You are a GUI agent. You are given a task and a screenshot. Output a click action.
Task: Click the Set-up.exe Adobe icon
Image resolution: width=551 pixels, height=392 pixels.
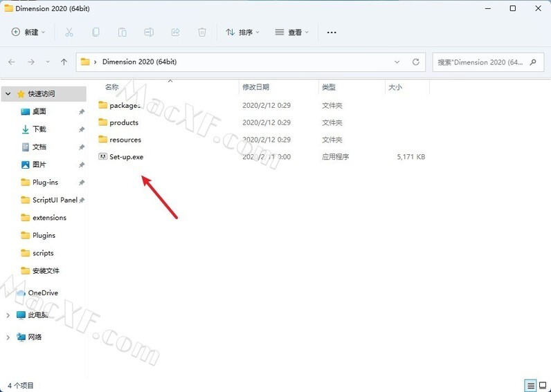102,157
